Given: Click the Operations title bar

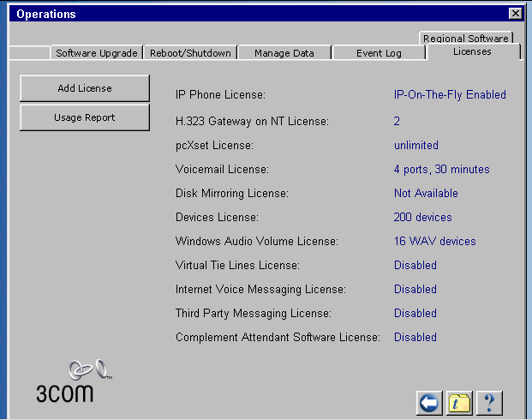Looking at the screenshot, I should [257, 14].
